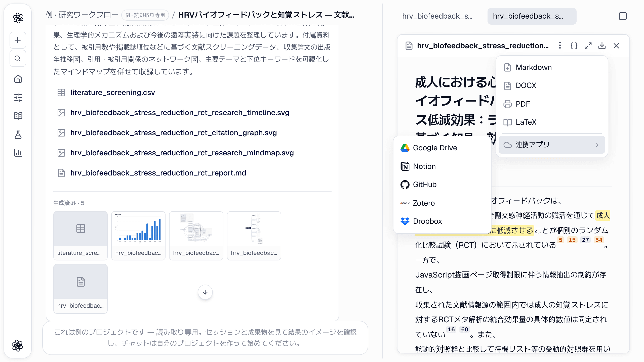The width and height of the screenshot is (644, 362).
Task: Open the search icon in sidebar
Action: tap(18, 58)
